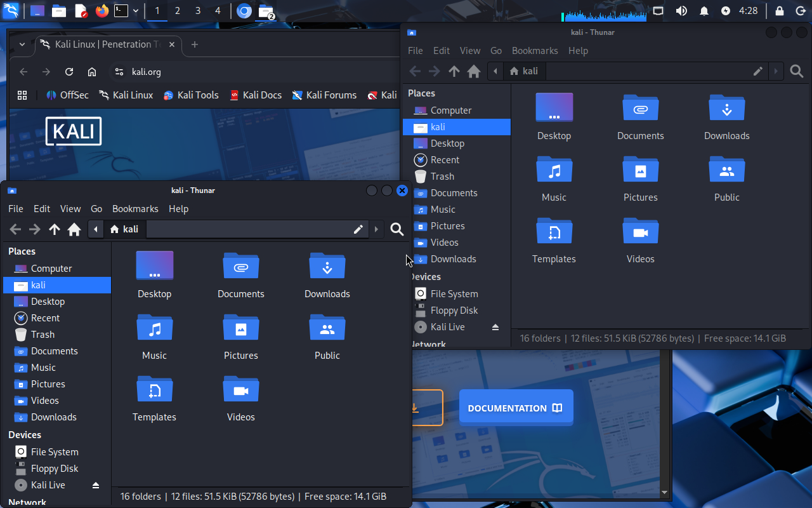The height and width of the screenshot is (508, 812).
Task: Reload the kali.org page in the browser
Action: [x=69, y=72]
